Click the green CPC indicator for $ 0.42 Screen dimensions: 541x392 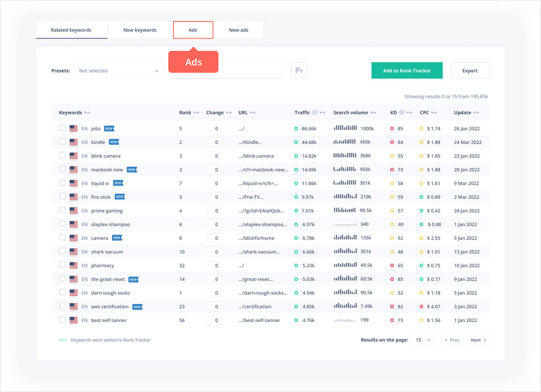tap(421, 210)
